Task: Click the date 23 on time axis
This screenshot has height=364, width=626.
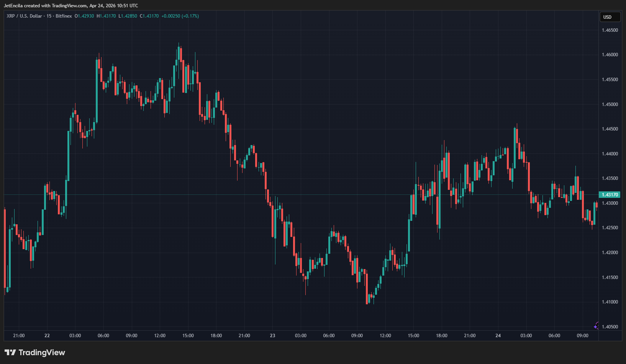Action: click(x=272, y=336)
